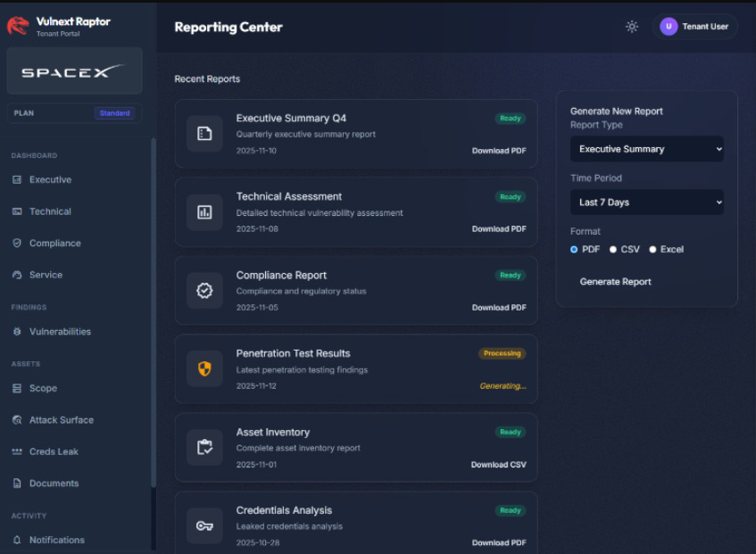Click the Reporting Center heading
Screen dimensions: 756x554
coord(228,27)
